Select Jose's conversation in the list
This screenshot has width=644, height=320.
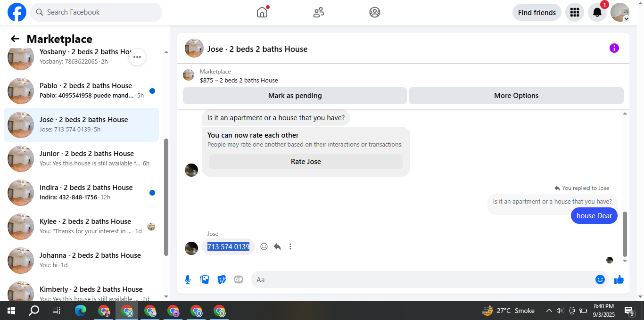tap(81, 124)
